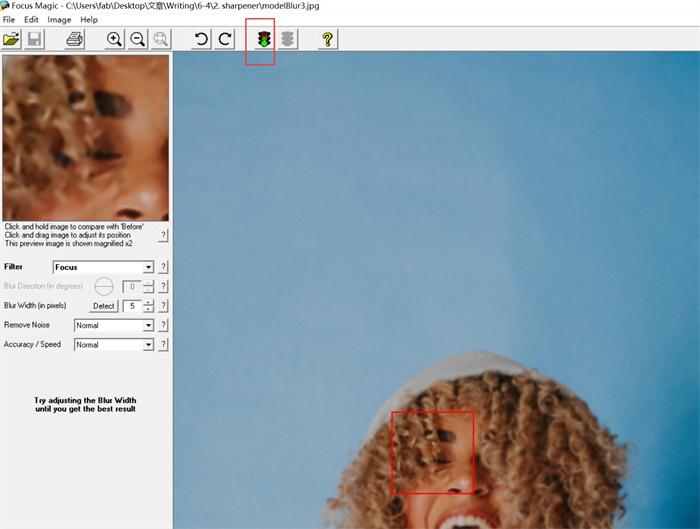Image resolution: width=700 pixels, height=529 pixels.
Task: Click help button beside Remove Noise
Action: tap(163, 325)
